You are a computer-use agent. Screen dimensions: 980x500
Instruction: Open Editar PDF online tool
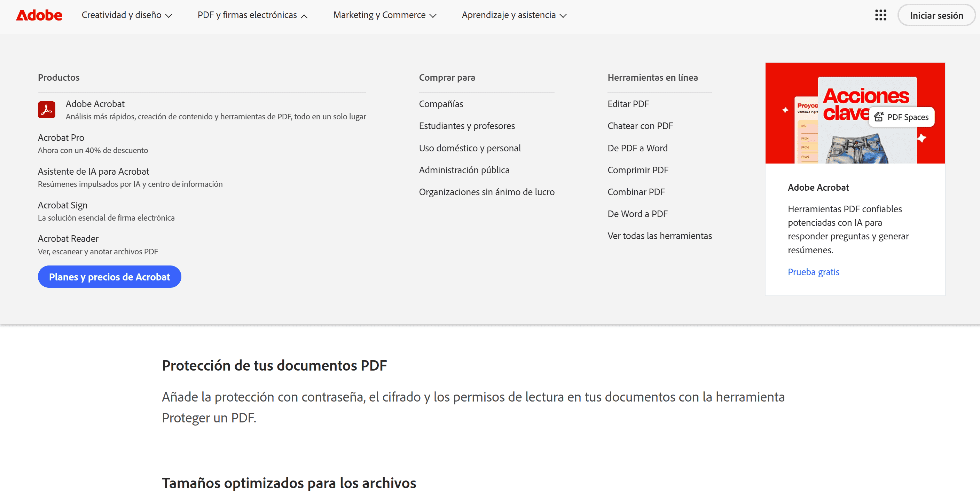tap(628, 104)
